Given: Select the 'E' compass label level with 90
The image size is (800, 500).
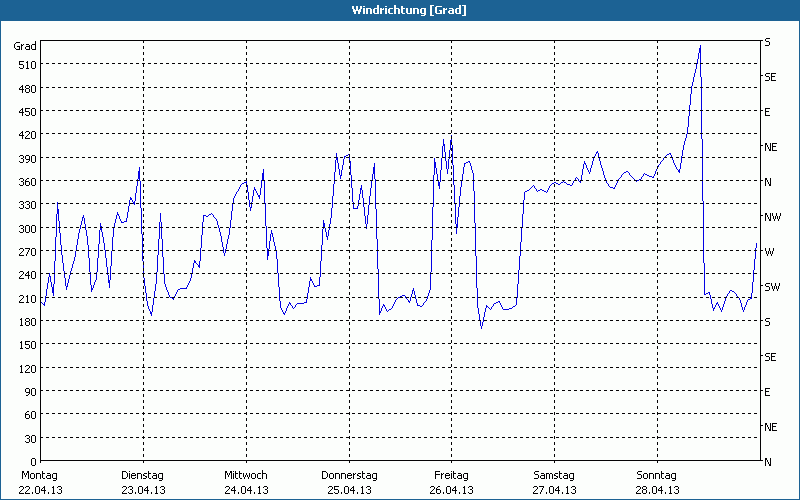Looking at the screenshot, I should (767, 392).
